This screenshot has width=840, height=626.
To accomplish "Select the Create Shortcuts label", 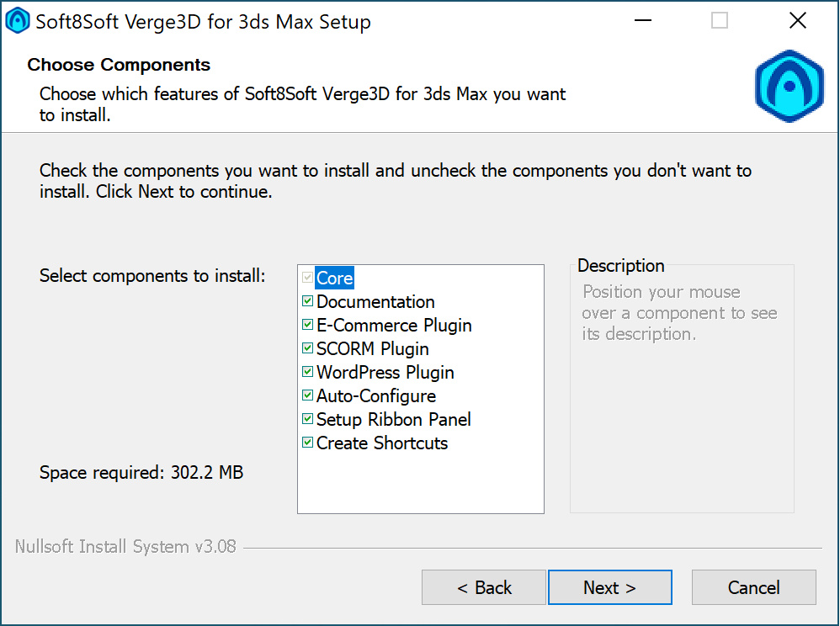I will pos(382,443).
